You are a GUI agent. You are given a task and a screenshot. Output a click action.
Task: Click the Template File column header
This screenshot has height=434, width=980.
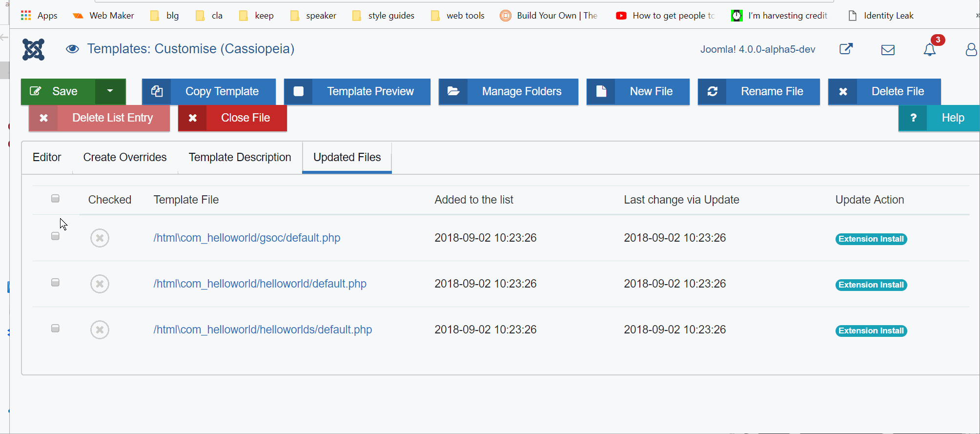pyautogui.click(x=186, y=200)
